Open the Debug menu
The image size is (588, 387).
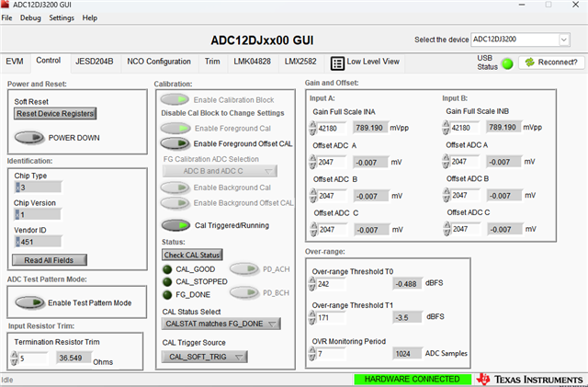coord(30,17)
